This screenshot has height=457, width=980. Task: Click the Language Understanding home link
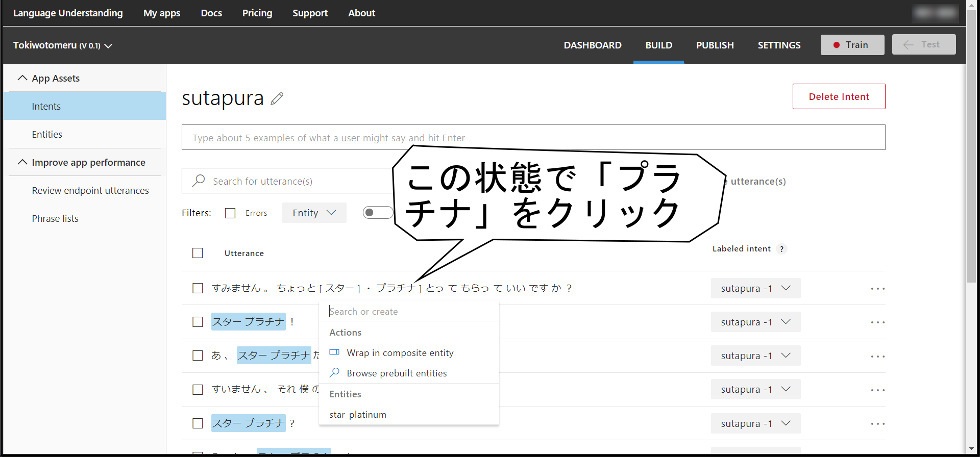(68, 13)
